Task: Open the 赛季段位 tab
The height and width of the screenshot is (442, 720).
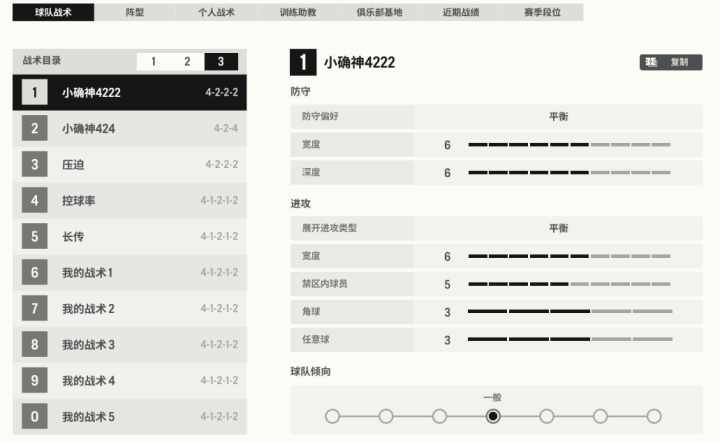Action: point(542,12)
